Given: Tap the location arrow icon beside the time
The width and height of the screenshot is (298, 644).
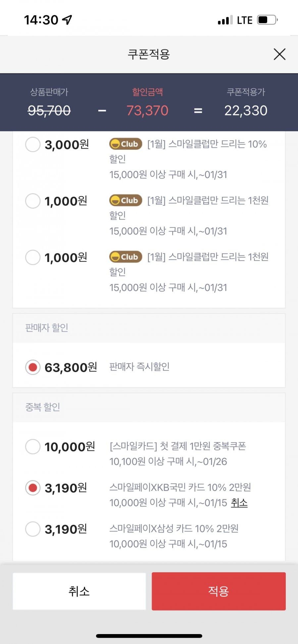Looking at the screenshot, I should click(x=67, y=20).
